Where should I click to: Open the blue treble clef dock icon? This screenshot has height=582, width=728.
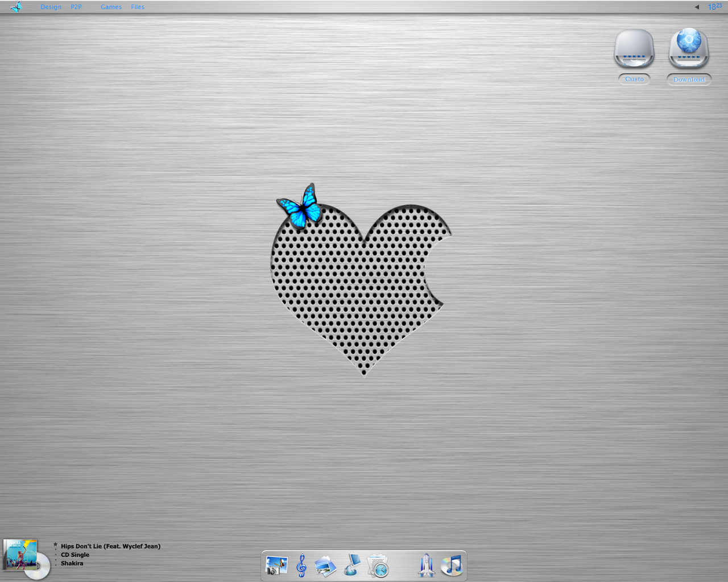(301, 566)
